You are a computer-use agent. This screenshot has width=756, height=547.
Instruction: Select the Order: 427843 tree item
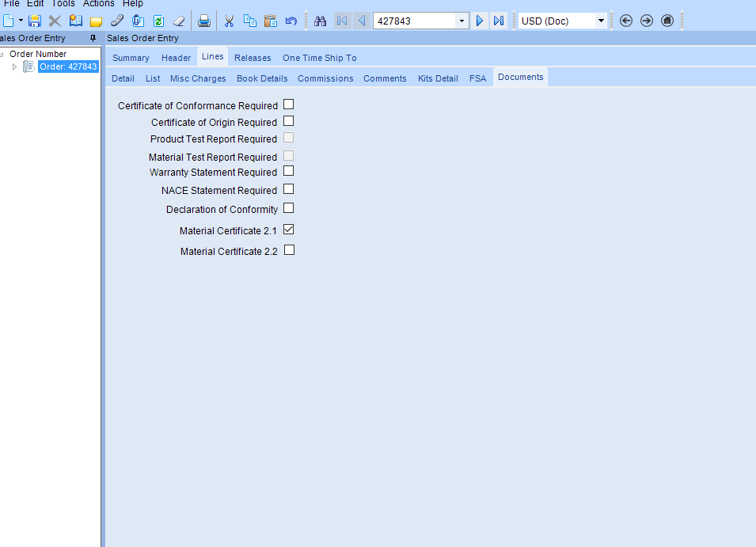(68, 66)
